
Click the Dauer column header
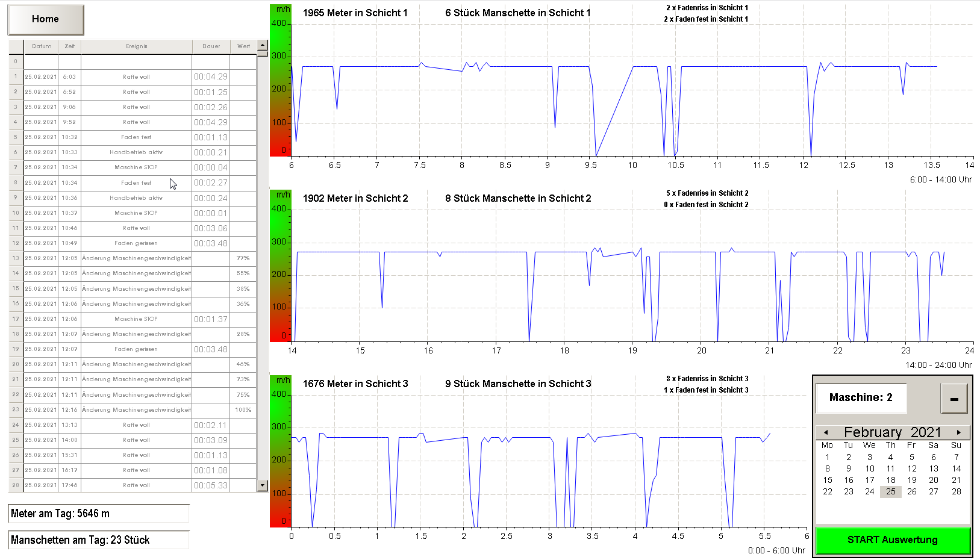[x=211, y=46]
